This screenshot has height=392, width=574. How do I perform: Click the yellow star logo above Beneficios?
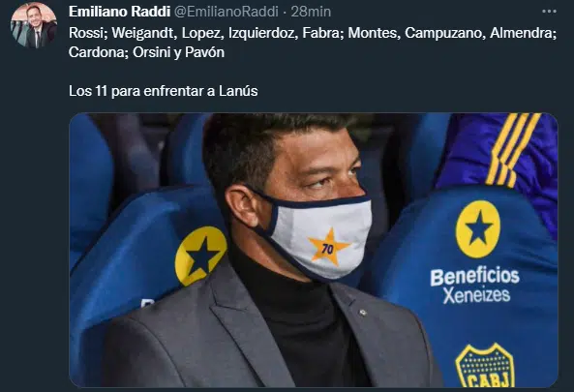pos(478,229)
